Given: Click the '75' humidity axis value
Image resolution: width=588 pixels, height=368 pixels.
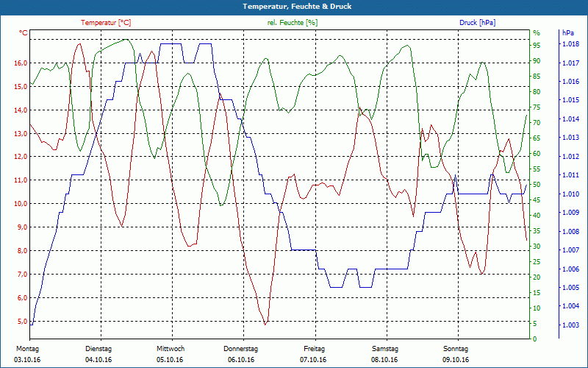Looking at the screenshot, I should coord(537,107).
